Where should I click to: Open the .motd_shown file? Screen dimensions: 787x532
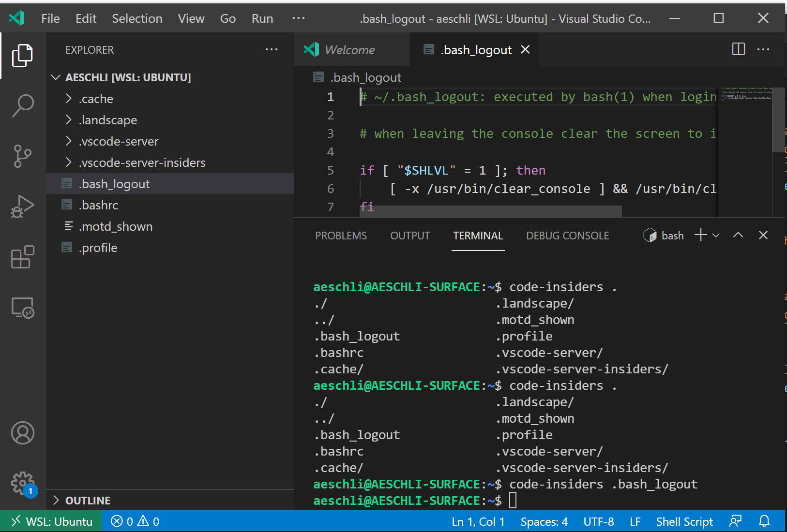170,226
